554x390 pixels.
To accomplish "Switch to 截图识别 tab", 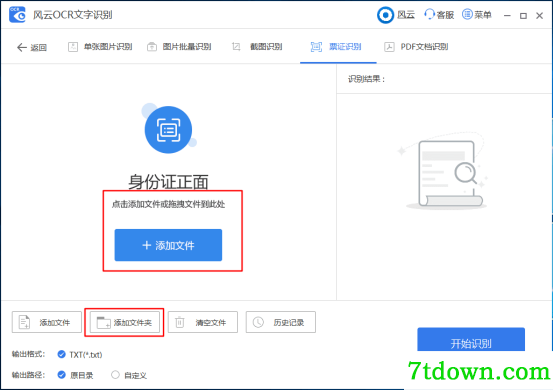I will pos(257,47).
